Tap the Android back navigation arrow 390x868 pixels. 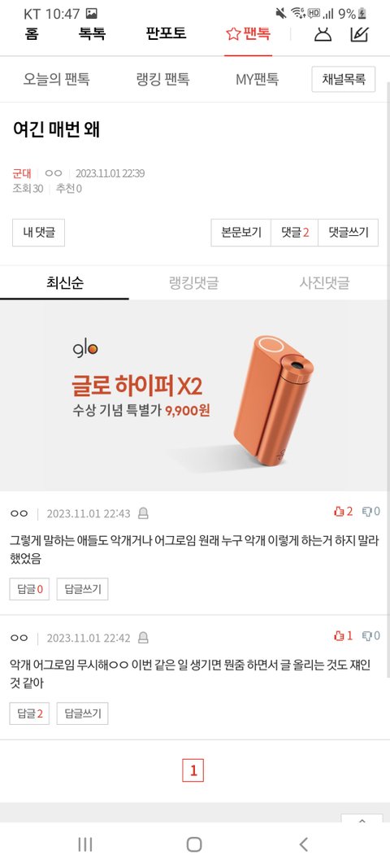tap(303, 844)
